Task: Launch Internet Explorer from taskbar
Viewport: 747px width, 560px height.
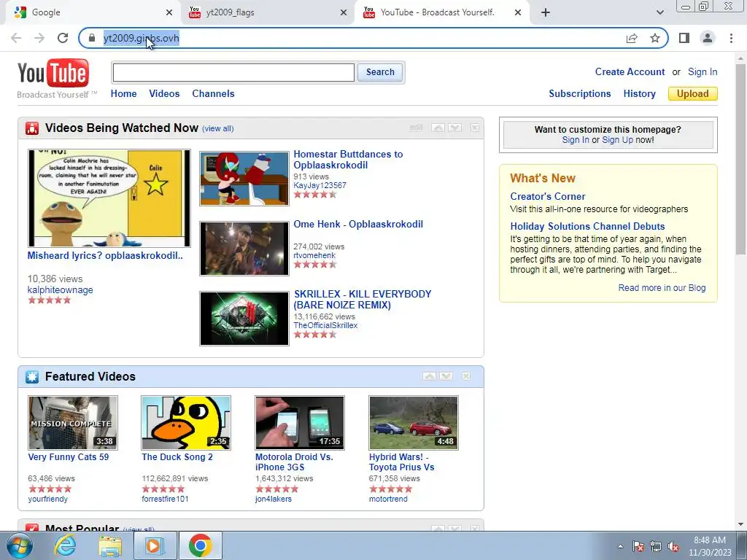Action: click(x=65, y=545)
